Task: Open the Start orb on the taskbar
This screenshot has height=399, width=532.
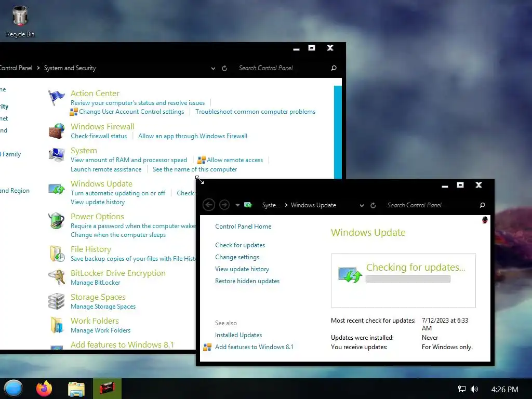Action: (x=14, y=389)
